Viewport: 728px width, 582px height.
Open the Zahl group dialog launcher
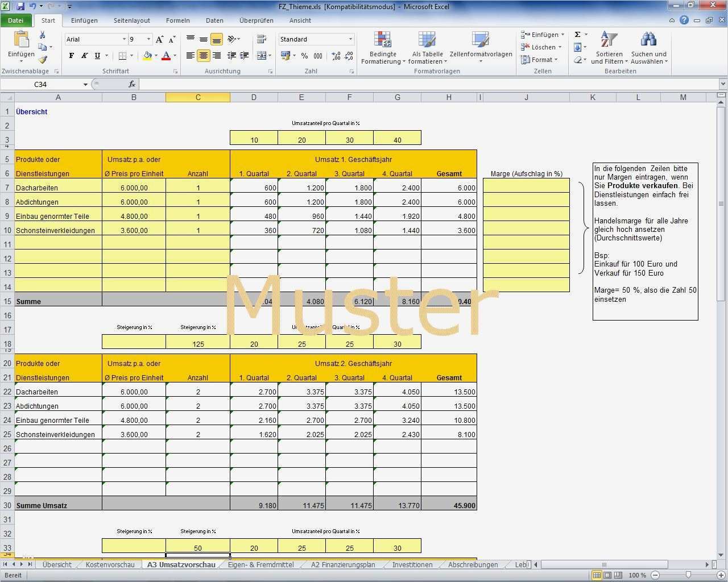[x=351, y=72]
